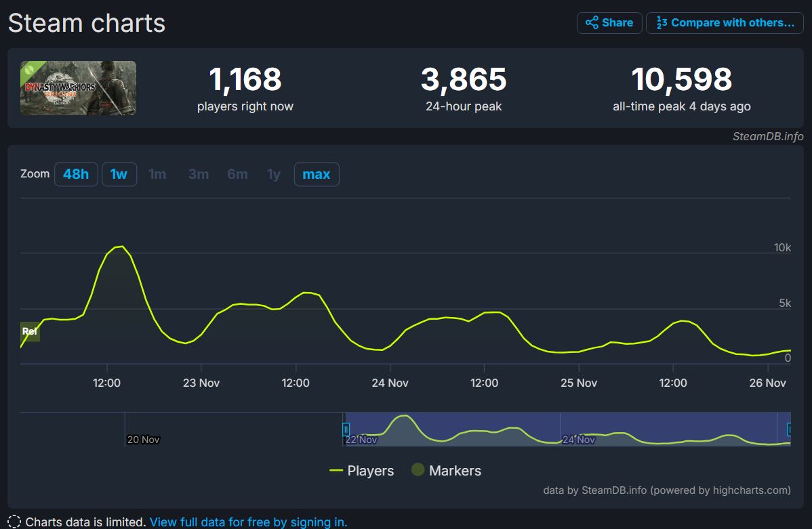Click the Markers legend circle icon
The image size is (812, 529).
click(x=418, y=470)
